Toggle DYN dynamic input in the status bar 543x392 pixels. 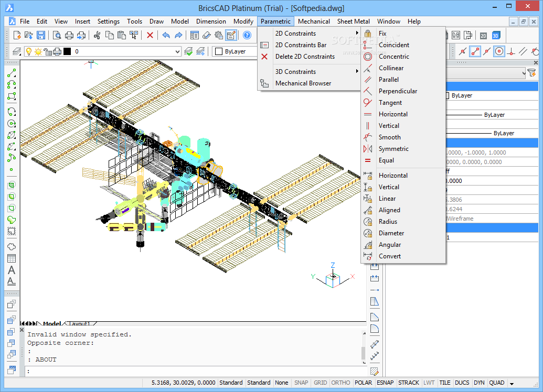pyautogui.click(x=479, y=383)
